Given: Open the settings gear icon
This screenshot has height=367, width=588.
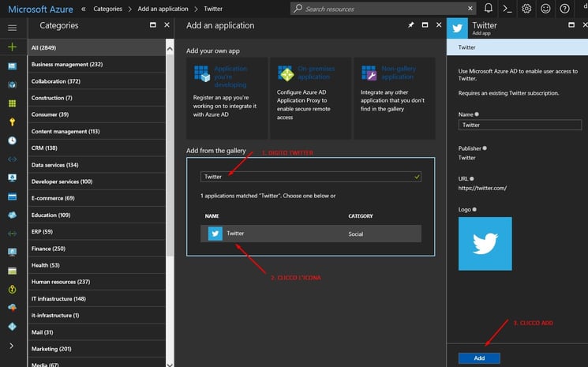Looking at the screenshot, I should tap(526, 9).
